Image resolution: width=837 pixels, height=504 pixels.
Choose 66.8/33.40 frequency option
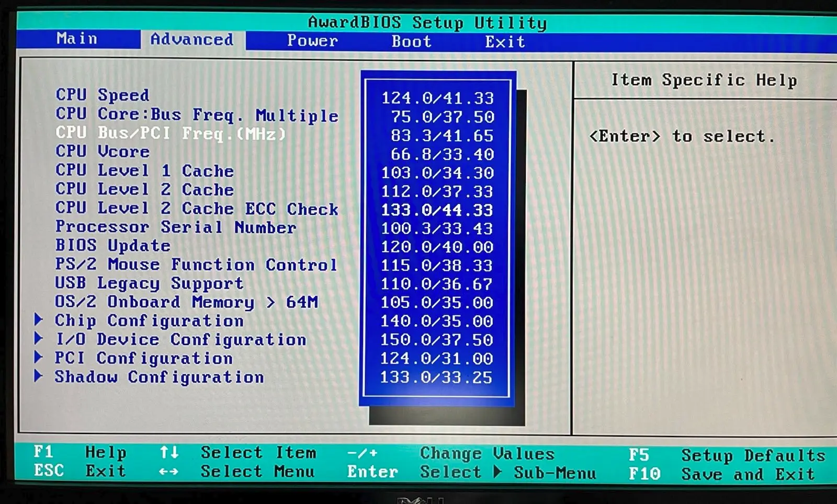coord(443,154)
